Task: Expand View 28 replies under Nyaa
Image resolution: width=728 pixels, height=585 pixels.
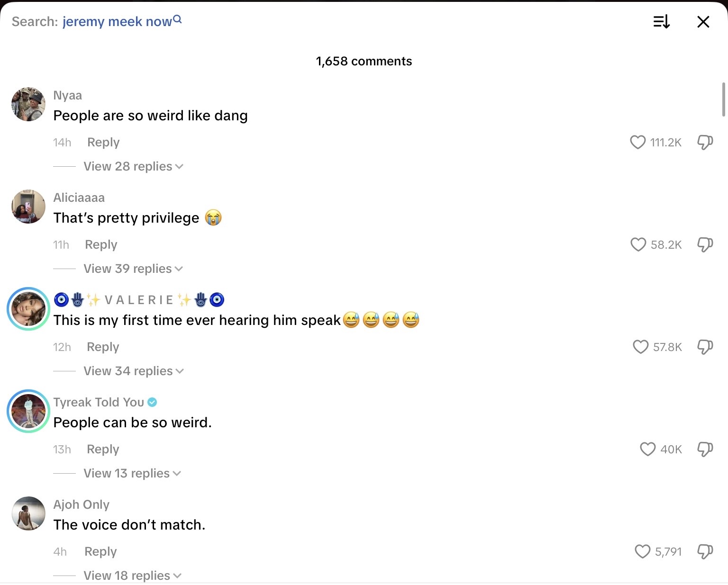Action: tap(133, 166)
